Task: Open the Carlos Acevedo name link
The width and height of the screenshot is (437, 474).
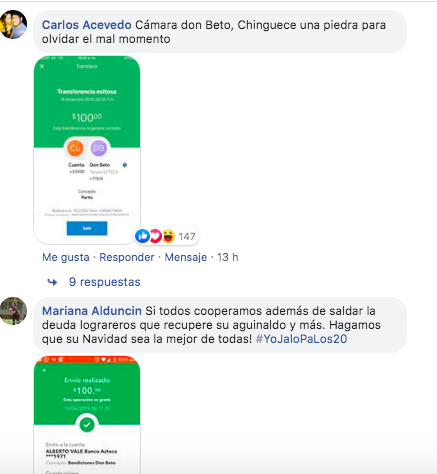Action: pos(87,25)
